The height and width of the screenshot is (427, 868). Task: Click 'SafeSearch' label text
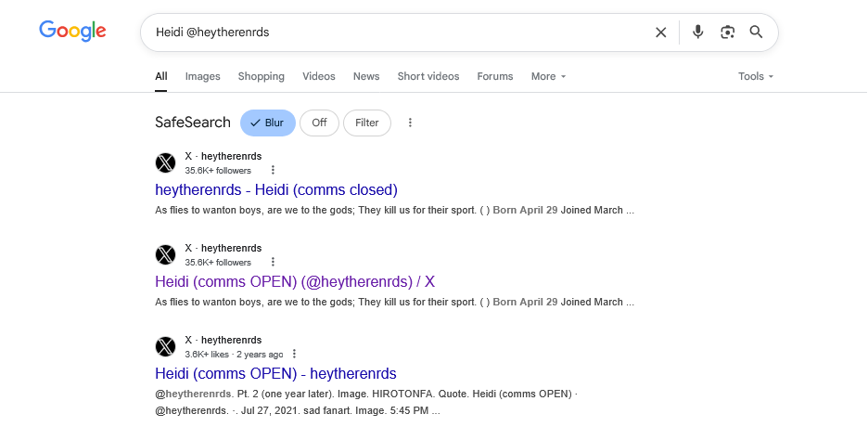coord(193,123)
